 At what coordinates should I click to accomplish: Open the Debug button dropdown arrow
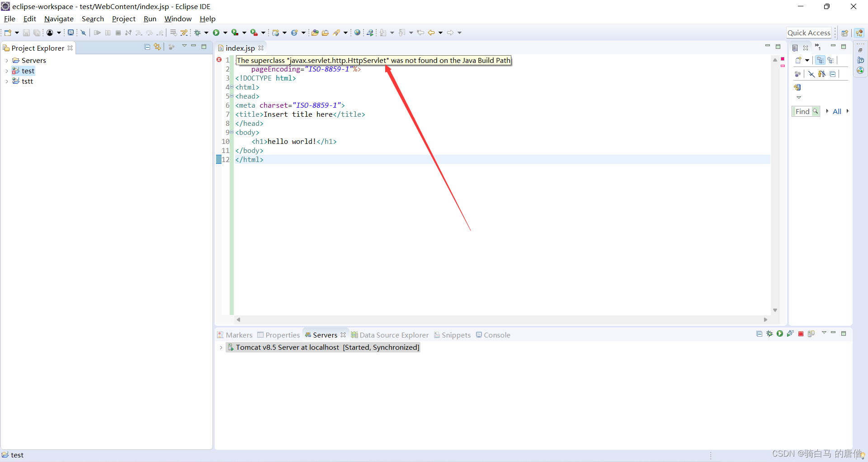click(206, 33)
